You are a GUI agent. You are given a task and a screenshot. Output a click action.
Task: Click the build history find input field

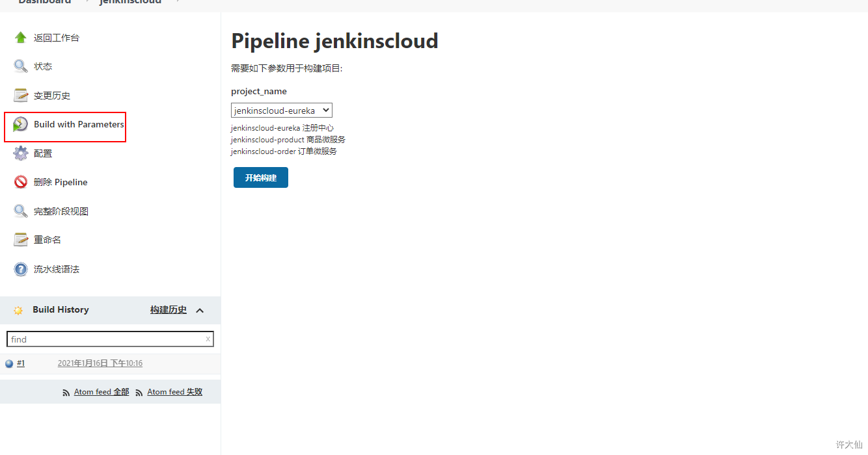(104, 339)
